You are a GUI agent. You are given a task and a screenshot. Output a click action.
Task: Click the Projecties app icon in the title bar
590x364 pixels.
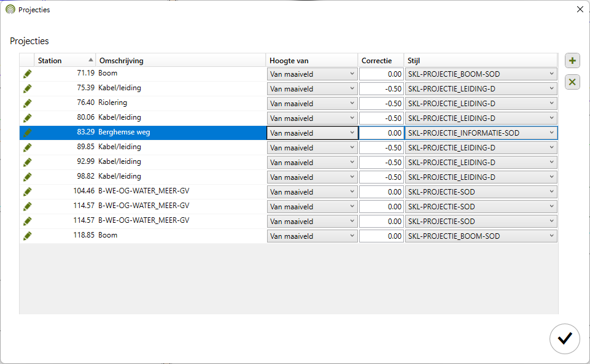point(10,9)
